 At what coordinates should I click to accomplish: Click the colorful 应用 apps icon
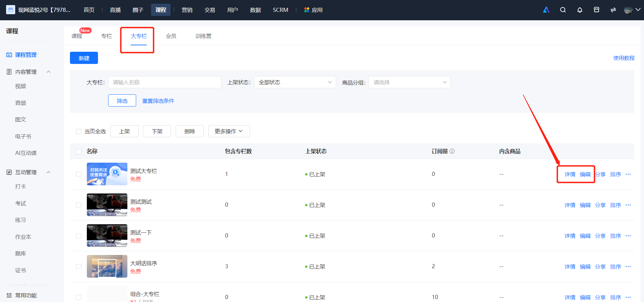point(307,10)
